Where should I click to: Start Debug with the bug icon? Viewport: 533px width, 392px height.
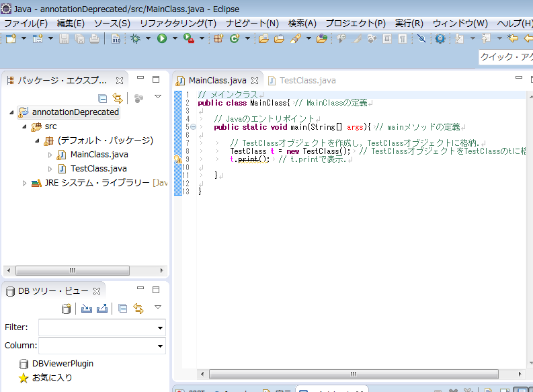(135, 39)
